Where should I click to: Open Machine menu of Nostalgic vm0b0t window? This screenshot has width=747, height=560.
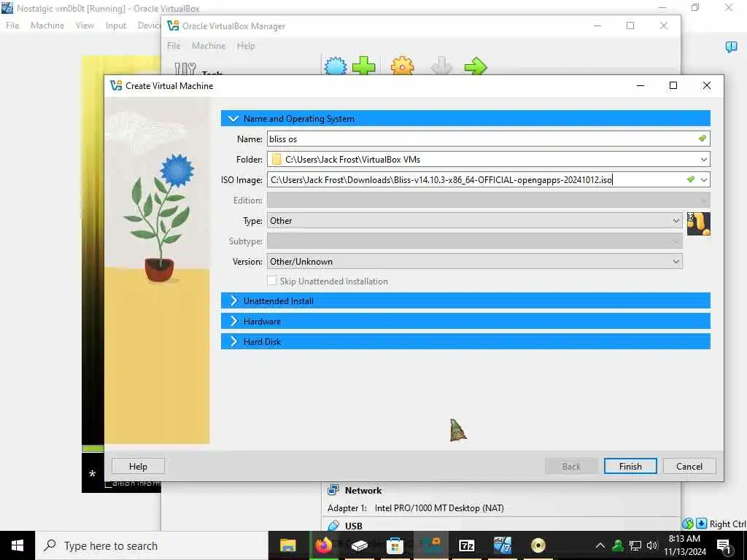coord(47,26)
